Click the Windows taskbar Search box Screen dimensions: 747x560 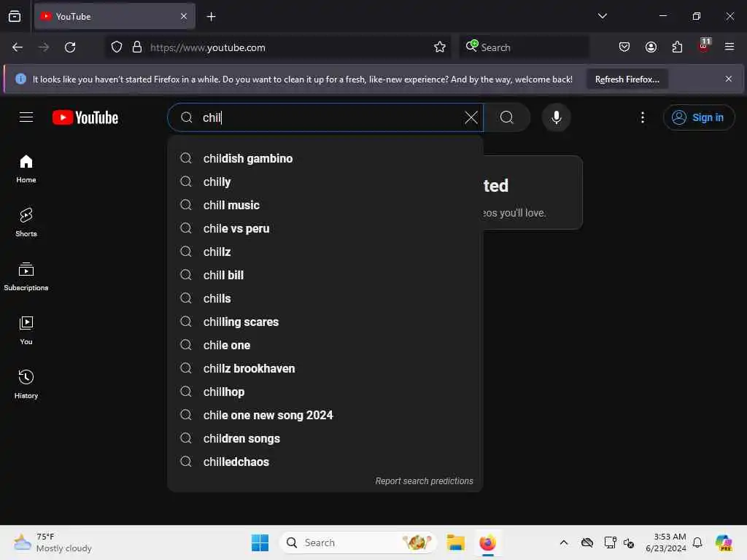(358, 542)
